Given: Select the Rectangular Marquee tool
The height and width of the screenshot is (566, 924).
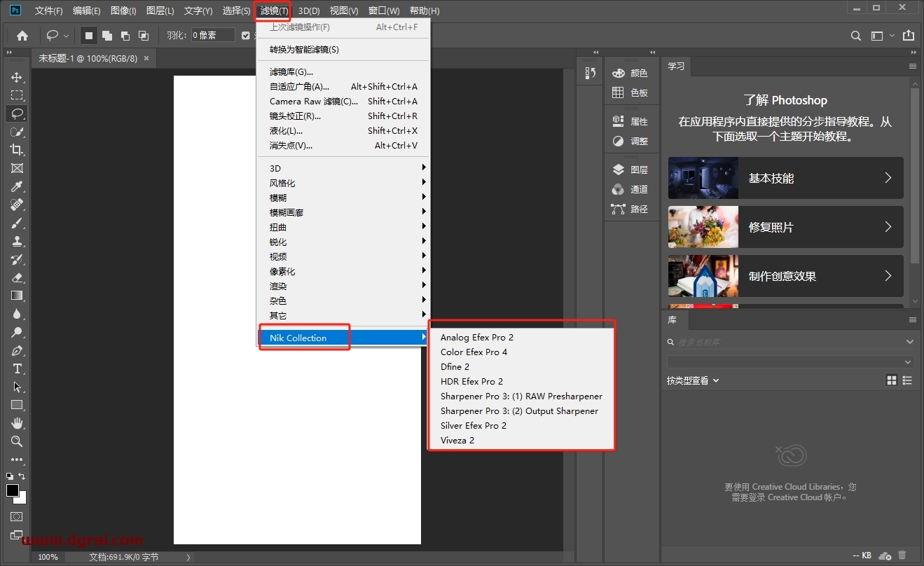Looking at the screenshot, I should point(17,95).
